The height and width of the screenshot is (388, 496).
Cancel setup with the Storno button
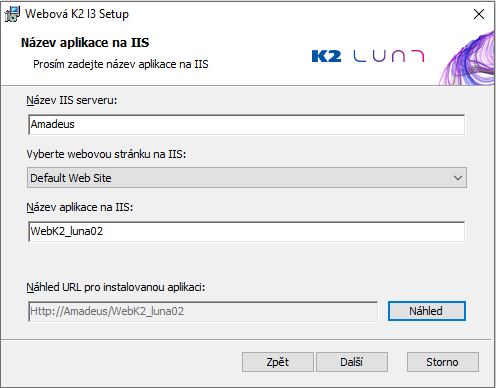pos(443,362)
